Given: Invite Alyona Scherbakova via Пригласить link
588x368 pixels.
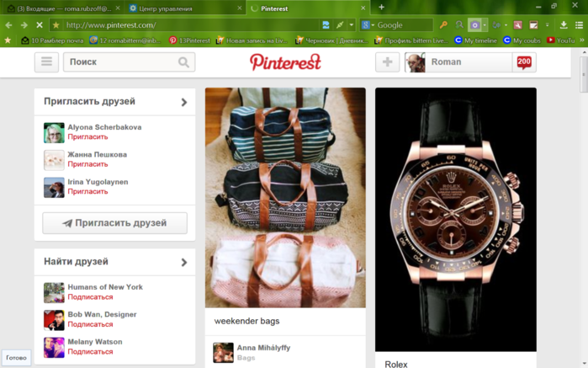Looking at the screenshot, I should click(x=87, y=137).
